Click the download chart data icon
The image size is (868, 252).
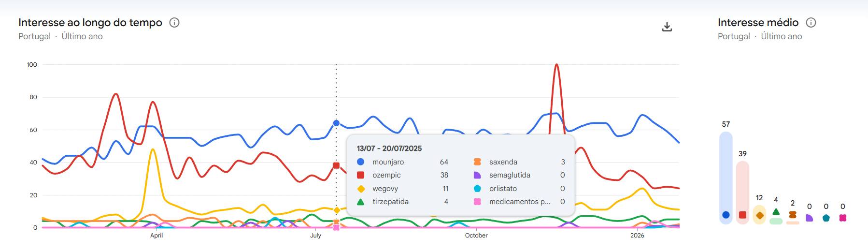click(x=667, y=27)
